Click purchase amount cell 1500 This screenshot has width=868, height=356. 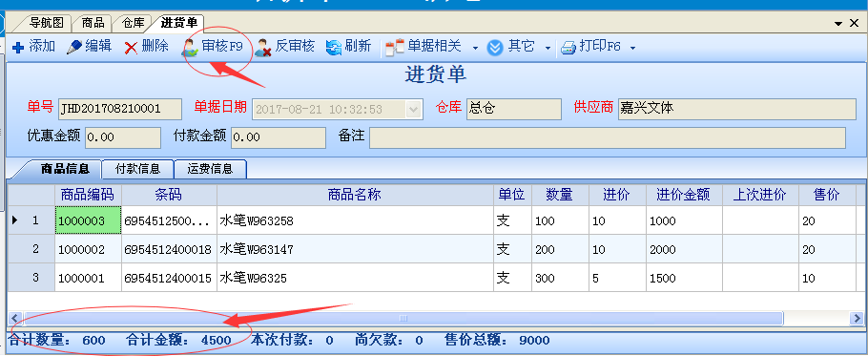684,278
